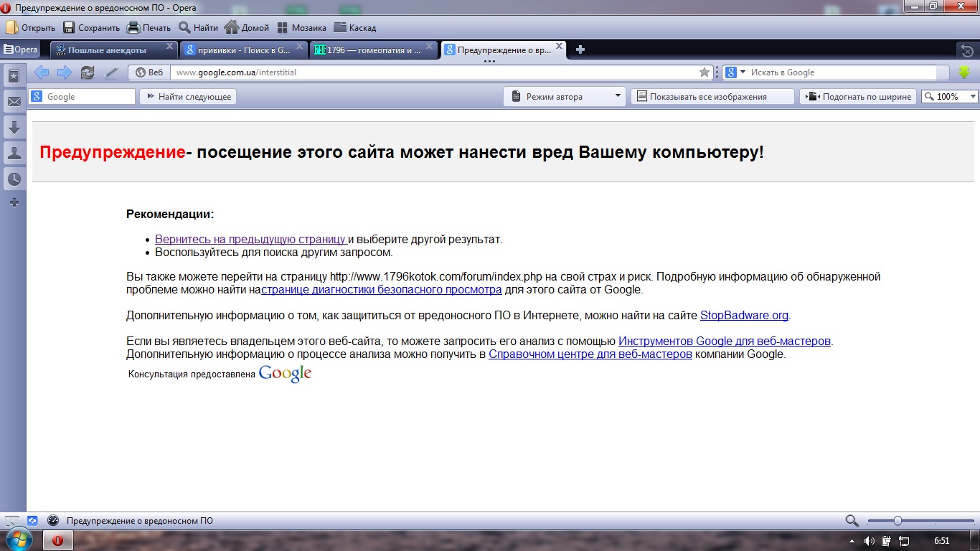The height and width of the screenshot is (551, 980).
Task: Click the Сохранить floppy disk button
Action: [x=91, y=28]
